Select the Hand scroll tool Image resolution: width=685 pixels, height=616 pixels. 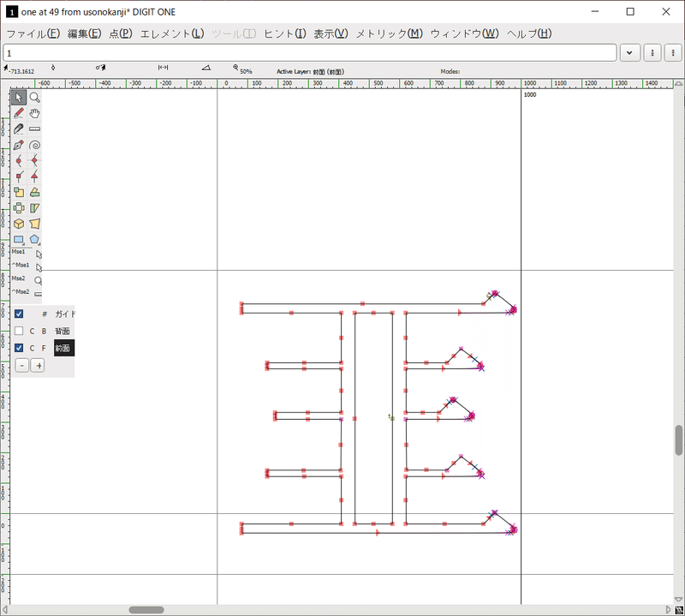click(34, 113)
